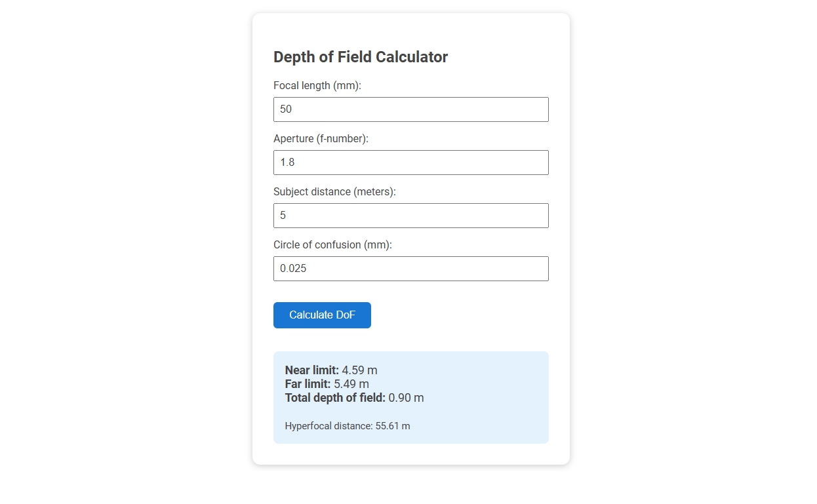Click the Subject distance input field
This screenshot has width=817, height=504.
pyautogui.click(x=410, y=215)
